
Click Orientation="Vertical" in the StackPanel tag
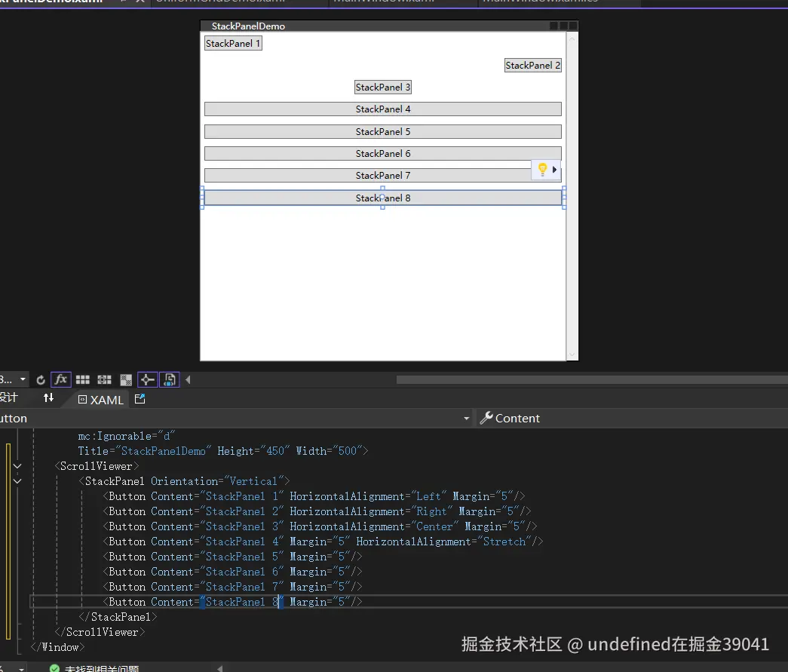(x=217, y=481)
